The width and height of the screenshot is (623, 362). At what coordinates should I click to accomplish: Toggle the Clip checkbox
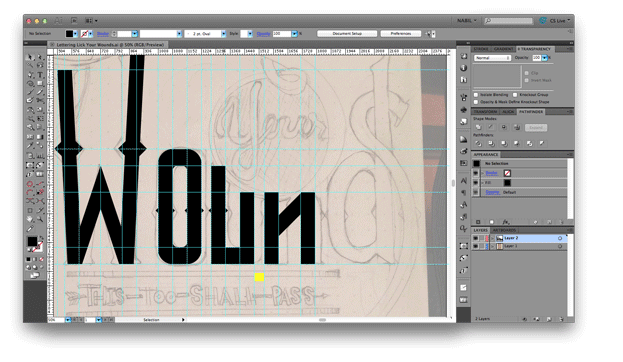point(527,73)
